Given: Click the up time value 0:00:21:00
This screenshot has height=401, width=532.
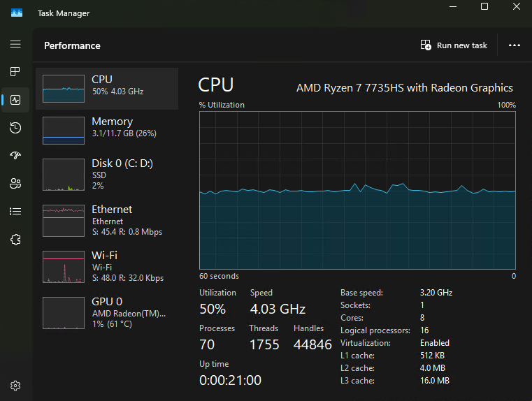Looking at the screenshot, I should [x=231, y=380].
